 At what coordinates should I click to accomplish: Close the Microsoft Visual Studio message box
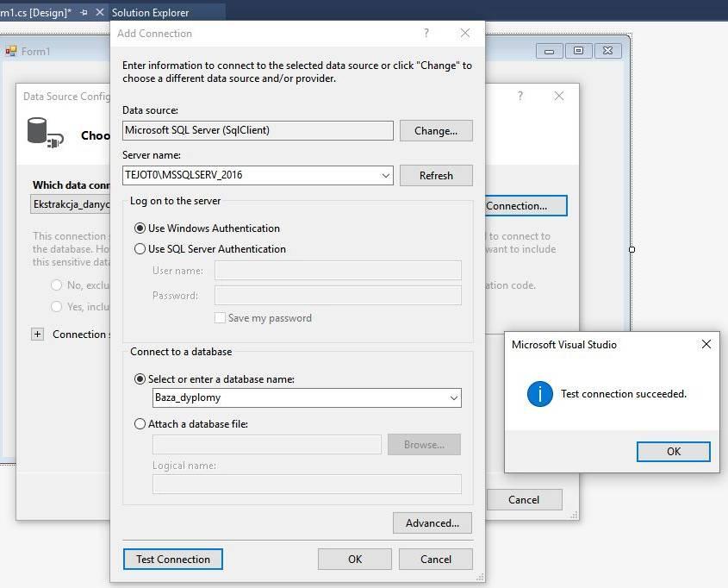pos(706,344)
